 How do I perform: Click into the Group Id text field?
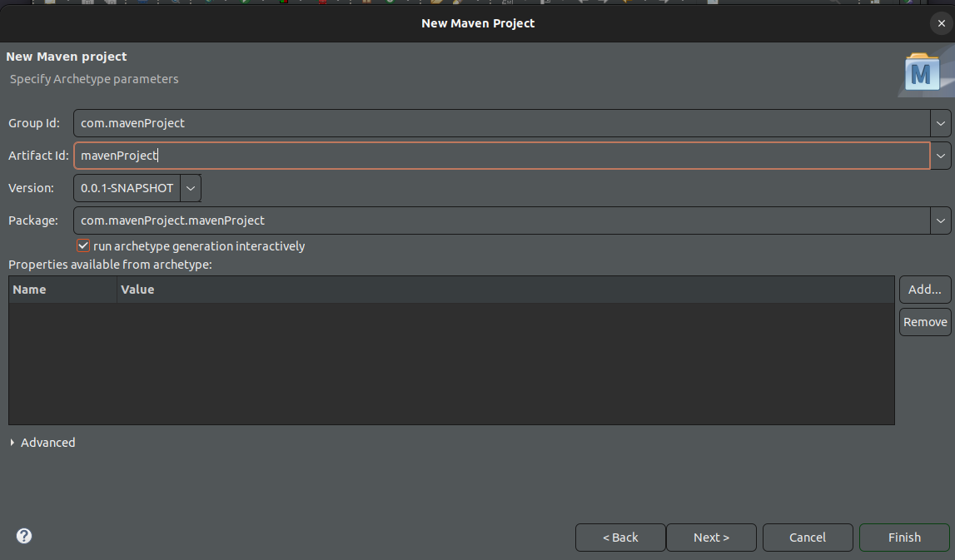pyautogui.click(x=502, y=123)
